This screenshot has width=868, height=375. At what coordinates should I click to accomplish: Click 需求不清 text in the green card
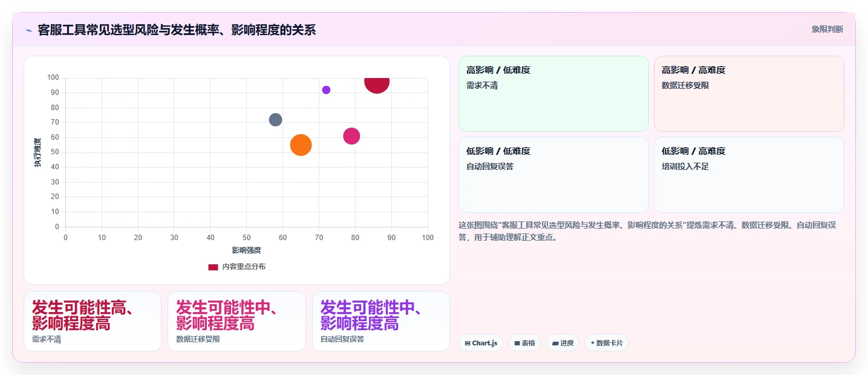(482, 86)
